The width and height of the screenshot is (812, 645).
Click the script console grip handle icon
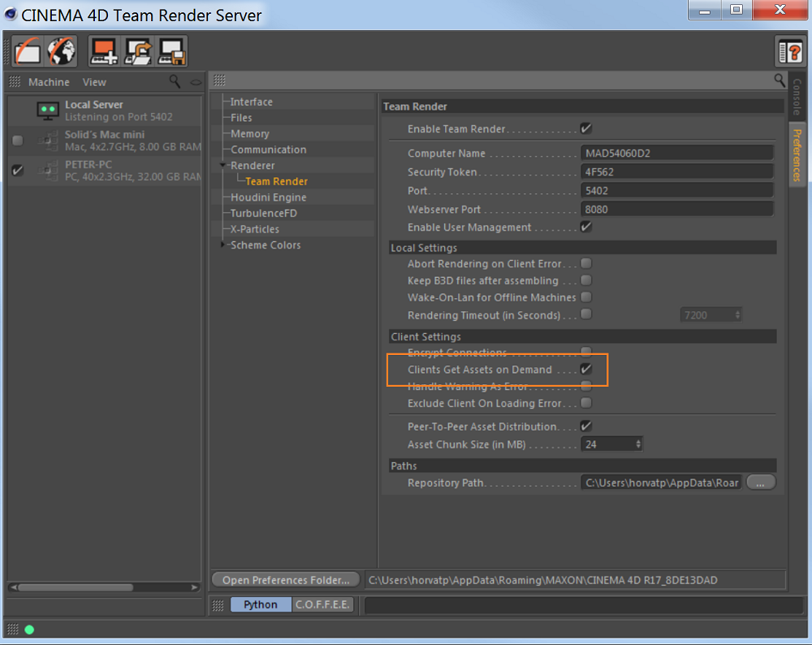(218, 605)
